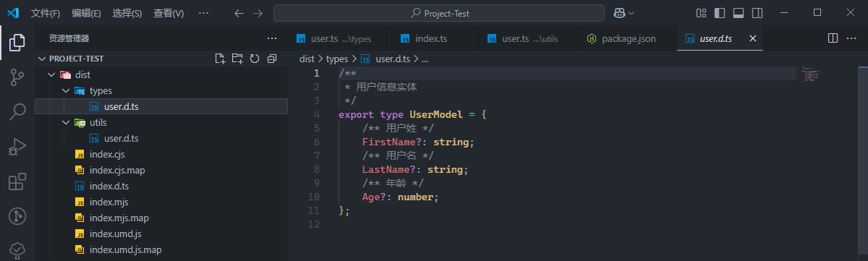
Task: Go back using the navigation arrow
Action: tap(239, 13)
